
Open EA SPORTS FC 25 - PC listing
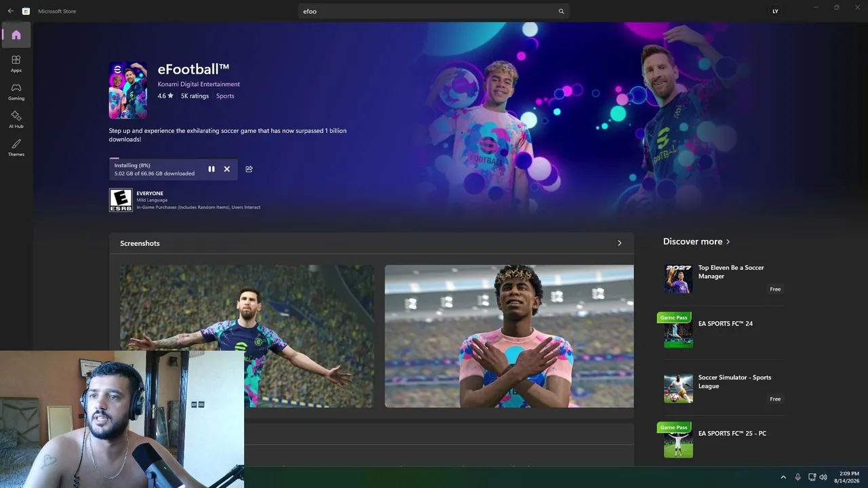(x=732, y=433)
